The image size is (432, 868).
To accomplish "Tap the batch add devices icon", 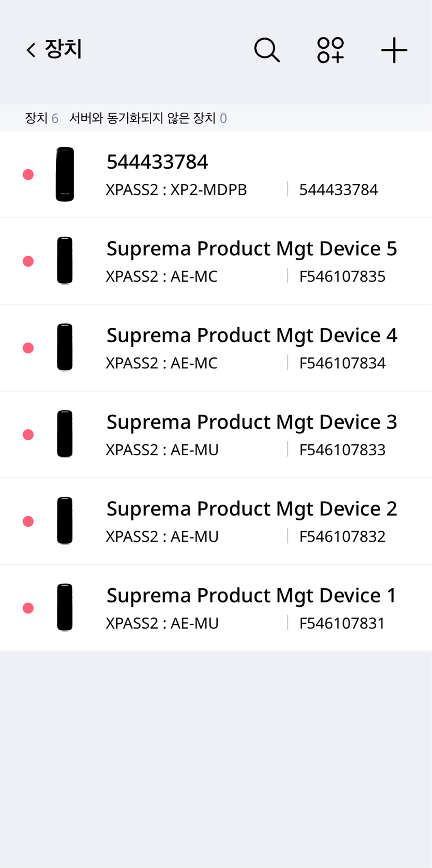I will (x=330, y=50).
